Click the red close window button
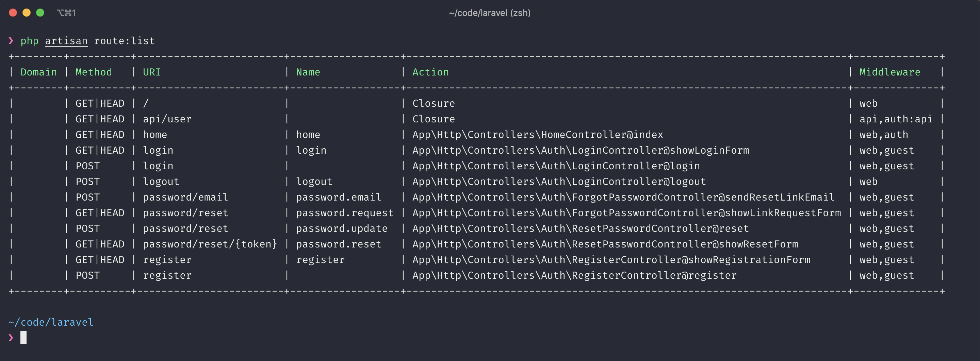The width and height of the screenshot is (980, 361). [13, 13]
